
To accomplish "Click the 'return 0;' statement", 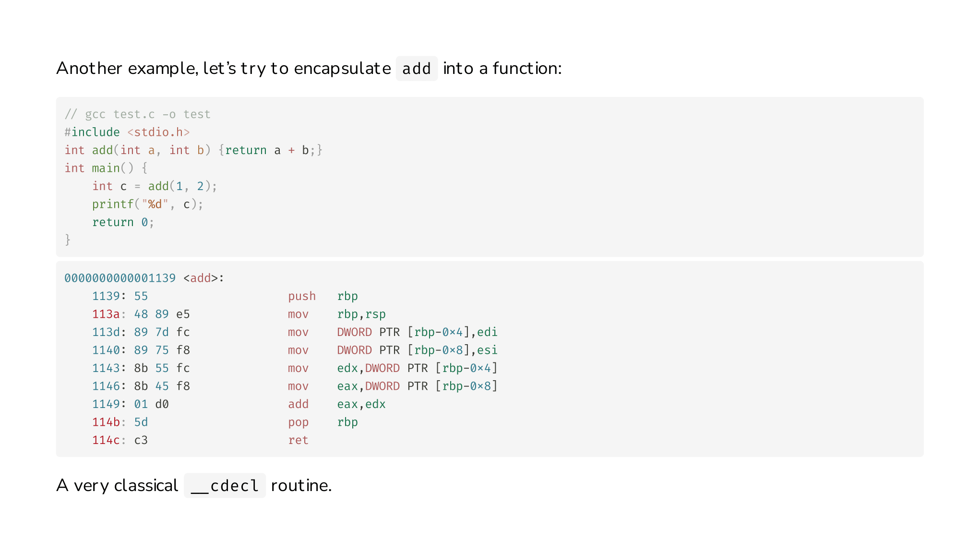I will (x=123, y=222).
